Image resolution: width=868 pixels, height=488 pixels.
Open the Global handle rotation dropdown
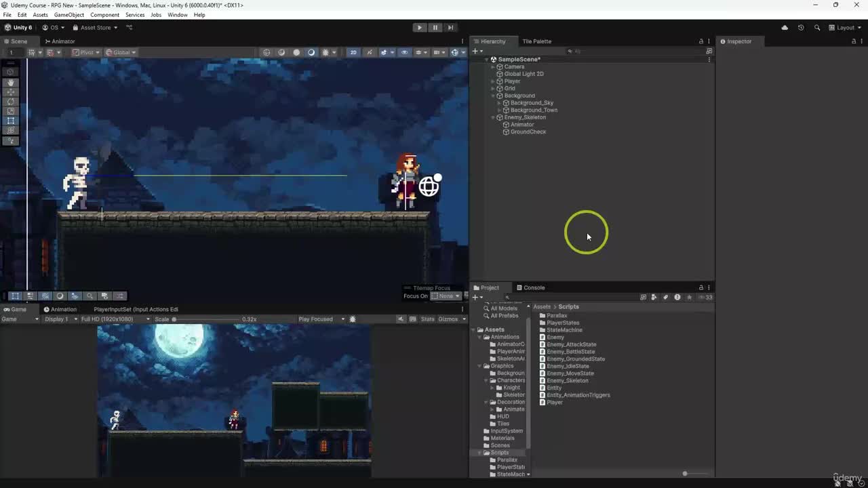(x=121, y=52)
